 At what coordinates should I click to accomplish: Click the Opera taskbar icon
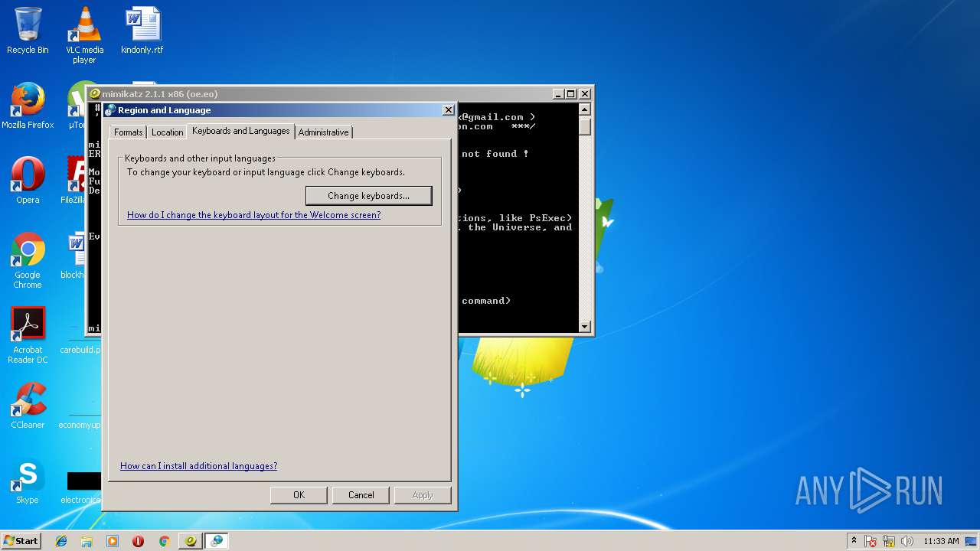coord(138,541)
